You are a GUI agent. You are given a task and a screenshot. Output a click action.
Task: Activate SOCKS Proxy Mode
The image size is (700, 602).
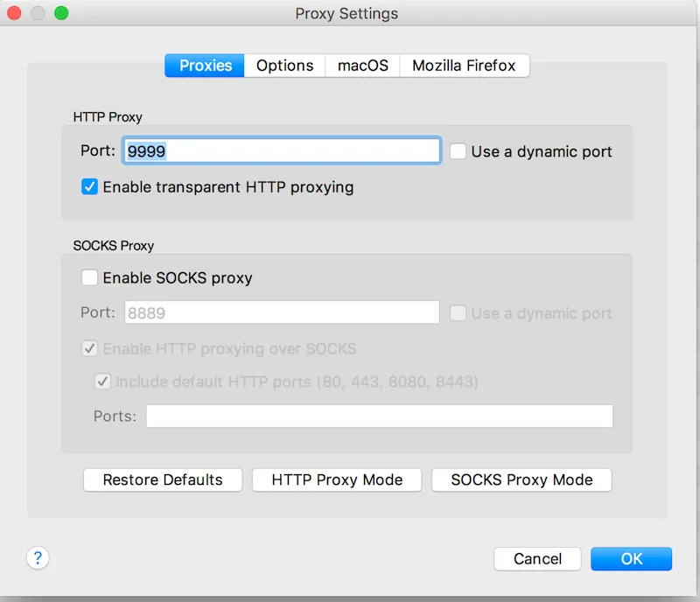521,479
